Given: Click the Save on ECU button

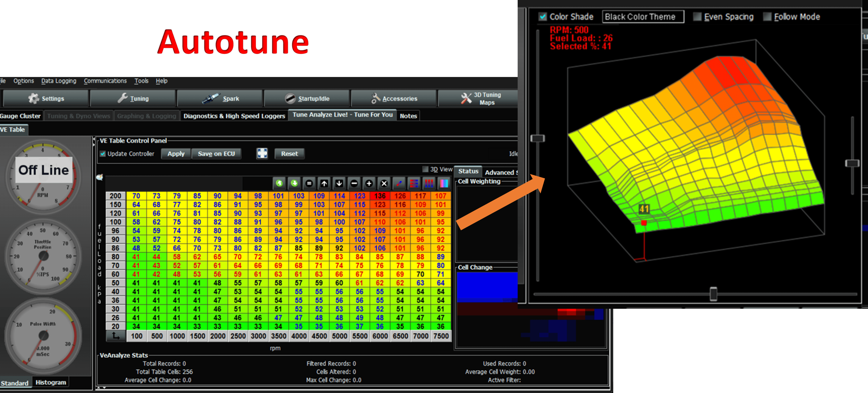Looking at the screenshot, I should coord(216,154).
